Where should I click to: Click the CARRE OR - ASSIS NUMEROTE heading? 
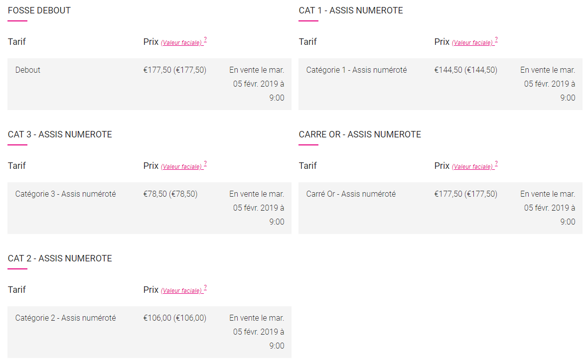click(360, 134)
